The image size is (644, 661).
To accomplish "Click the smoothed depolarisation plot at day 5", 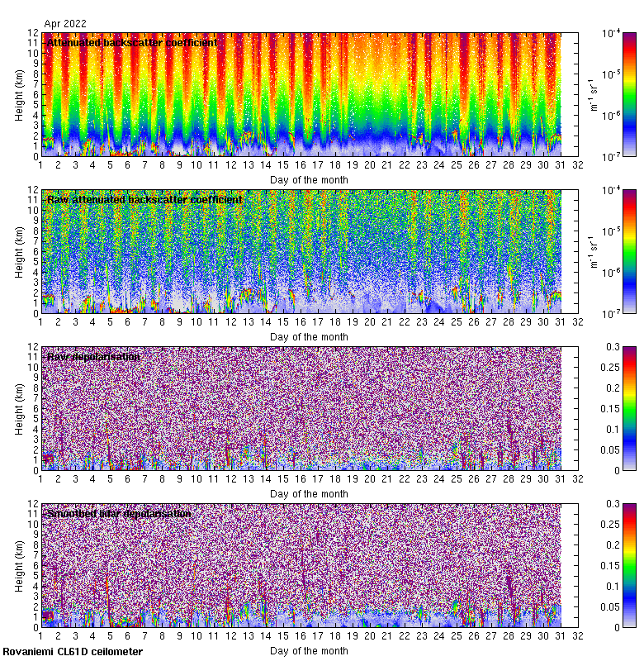I will [110, 565].
